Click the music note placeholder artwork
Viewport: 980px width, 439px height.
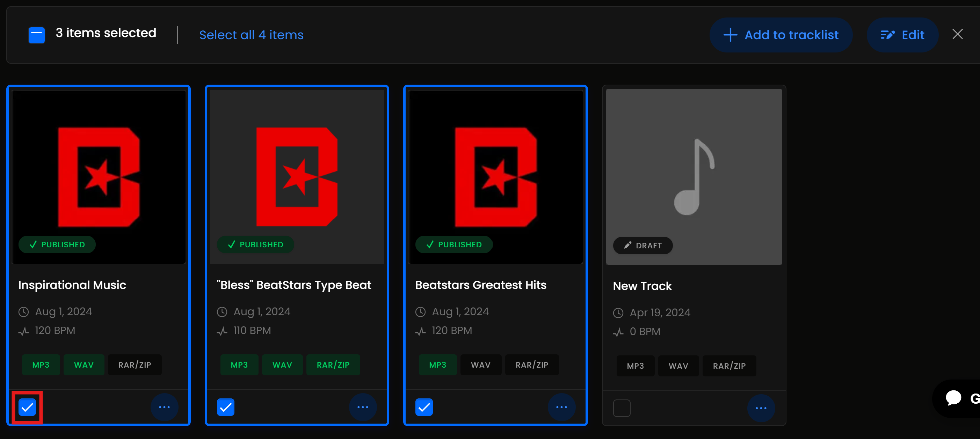coord(694,177)
